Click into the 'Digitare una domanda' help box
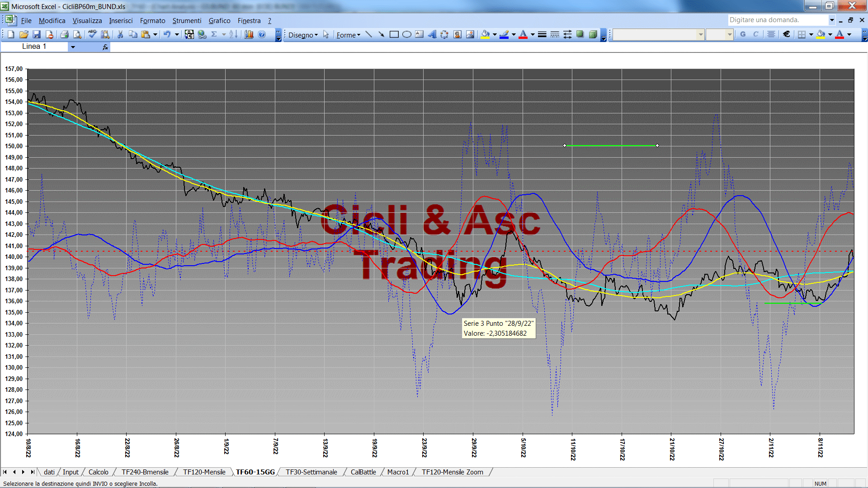This screenshot has width=868, height=488. click(x=778, y=20)
